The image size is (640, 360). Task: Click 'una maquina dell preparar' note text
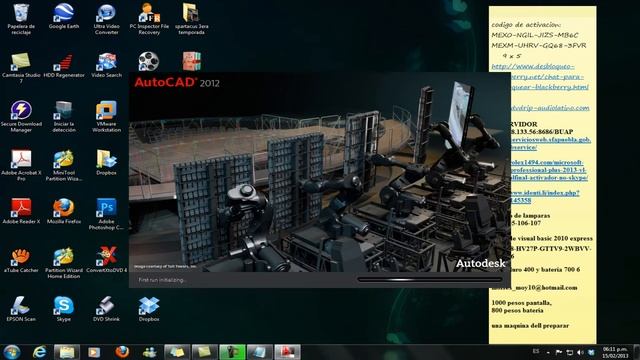click(530, 326)
